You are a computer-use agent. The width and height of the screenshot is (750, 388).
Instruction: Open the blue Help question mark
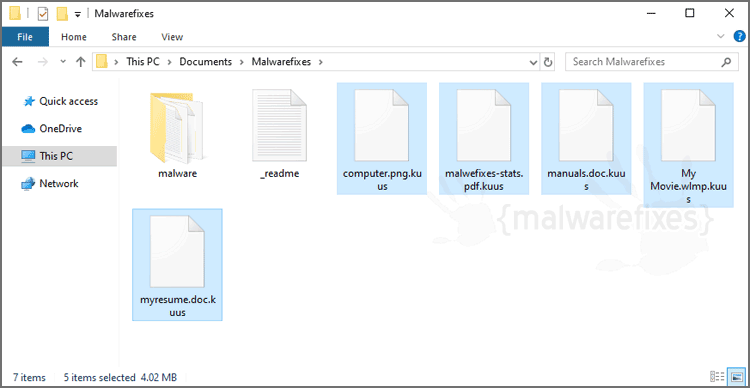point(739,36)
